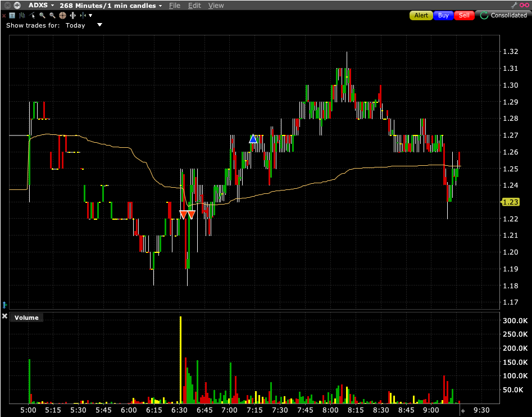This screenshot has height=417, width=532.
Task: Click the 5:00 time axis label
Action: click(x=29, y=410)
